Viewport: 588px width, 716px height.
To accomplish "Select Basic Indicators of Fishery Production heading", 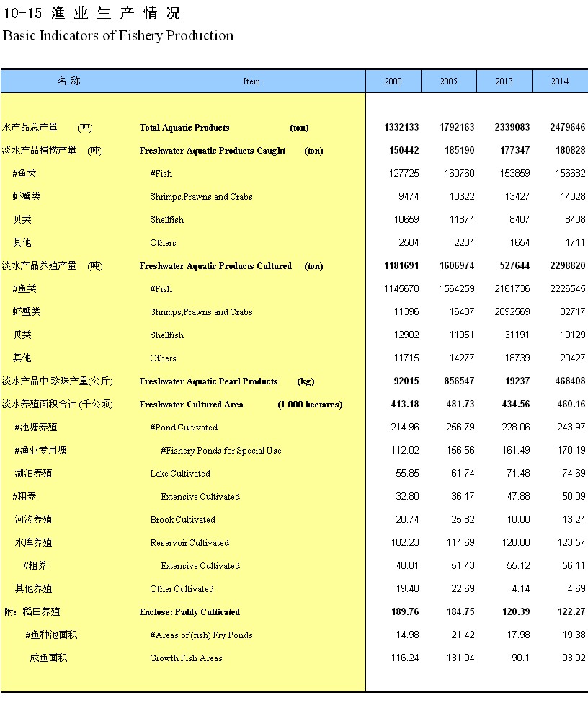I will [x=118, y=35].
